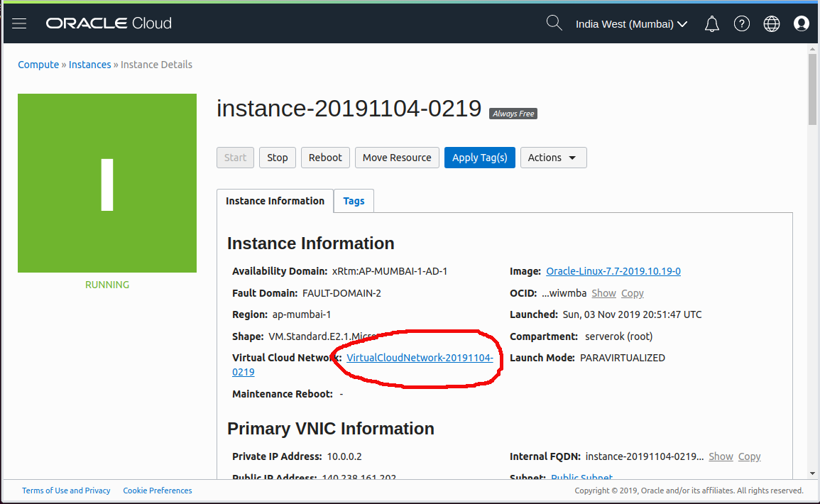Open the Actions dropdown
820x504 pixels.
pyautogui.click(x=553, y=157)
